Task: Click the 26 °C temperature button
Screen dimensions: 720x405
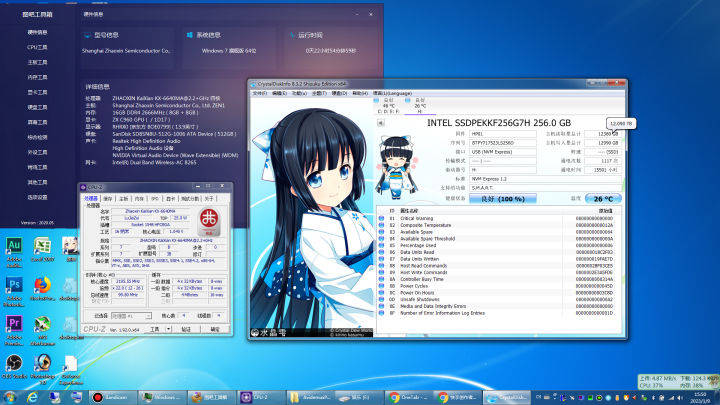Action: click(x=603, y=199)
